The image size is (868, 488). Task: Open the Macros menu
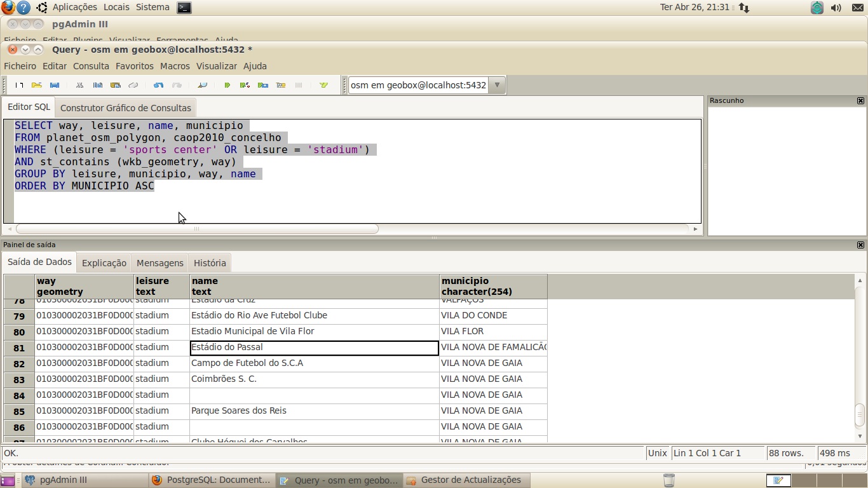coord(175,66)
